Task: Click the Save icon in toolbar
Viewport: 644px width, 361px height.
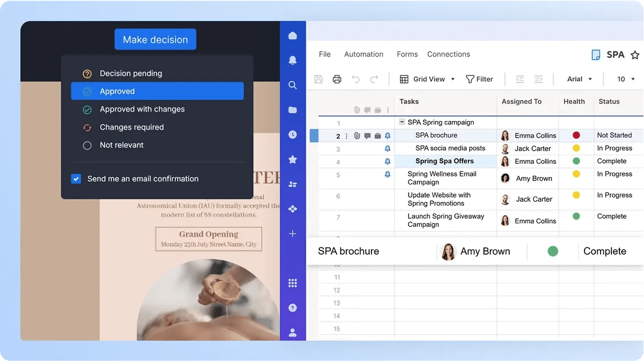Action: pyautogui.click(x=319, y=79)
